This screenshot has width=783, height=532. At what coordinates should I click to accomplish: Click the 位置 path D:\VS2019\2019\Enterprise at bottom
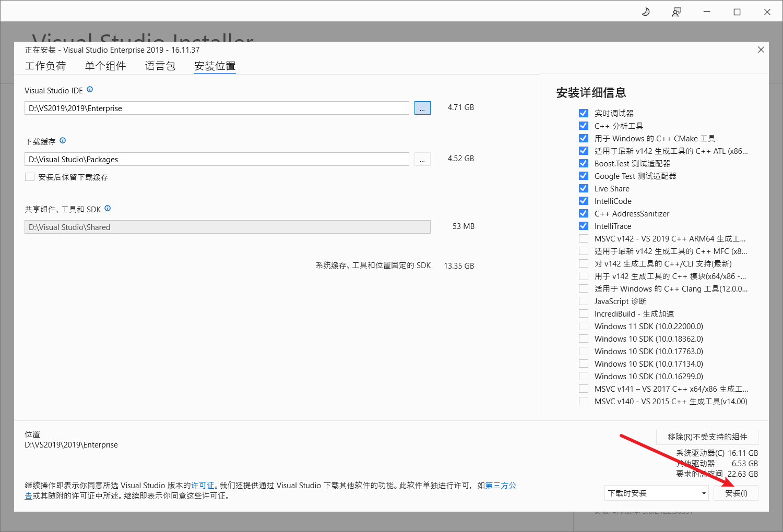[x=71, y=445]
